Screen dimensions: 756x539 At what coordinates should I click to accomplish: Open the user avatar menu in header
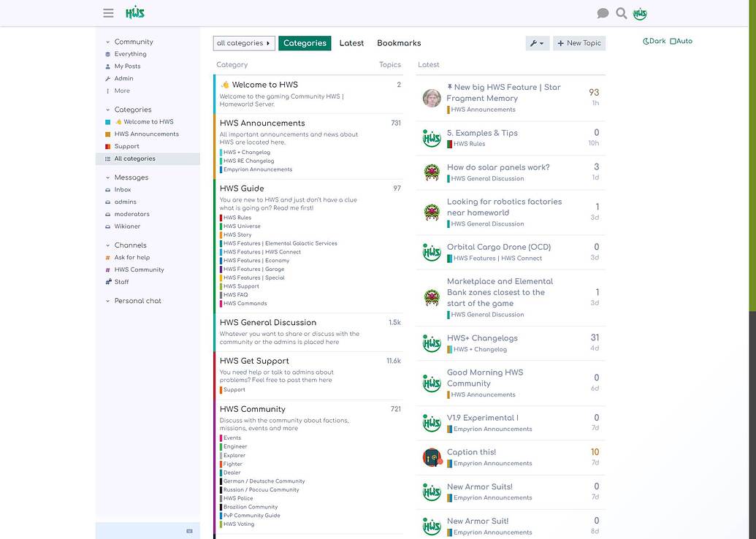click(x=640, y=13)
